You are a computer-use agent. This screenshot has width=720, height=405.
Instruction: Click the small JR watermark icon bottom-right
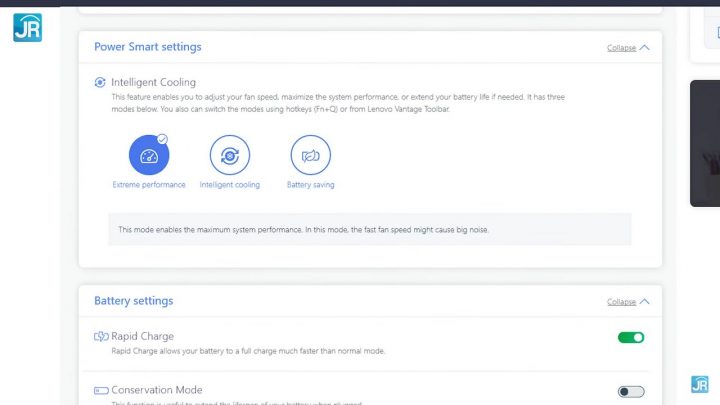(x=700, y=384)
